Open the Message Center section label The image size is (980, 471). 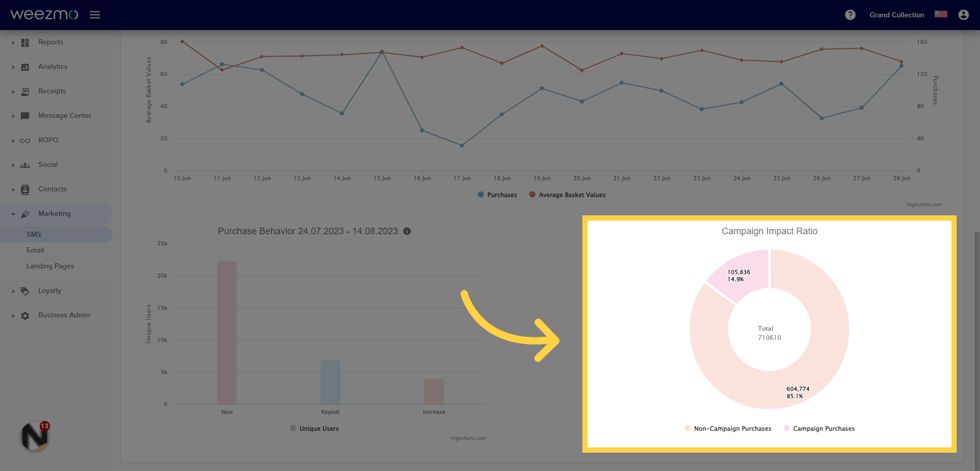click(65, 115)
